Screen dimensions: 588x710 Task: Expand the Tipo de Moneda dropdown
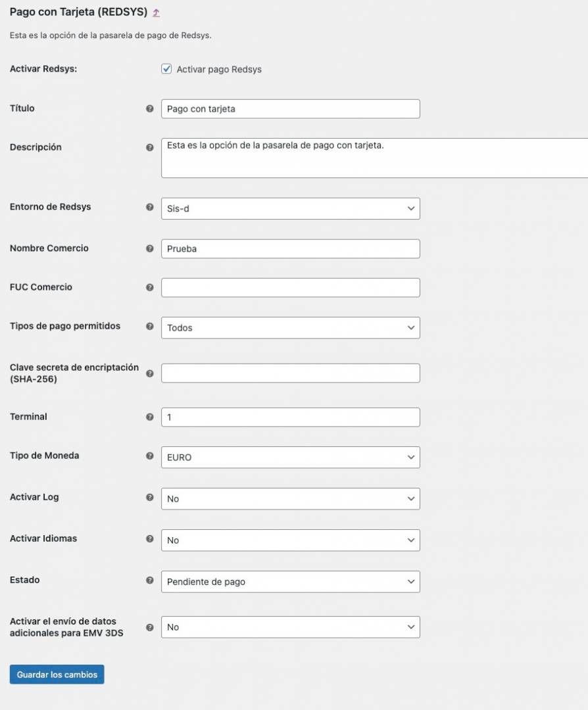click(290, 458)
